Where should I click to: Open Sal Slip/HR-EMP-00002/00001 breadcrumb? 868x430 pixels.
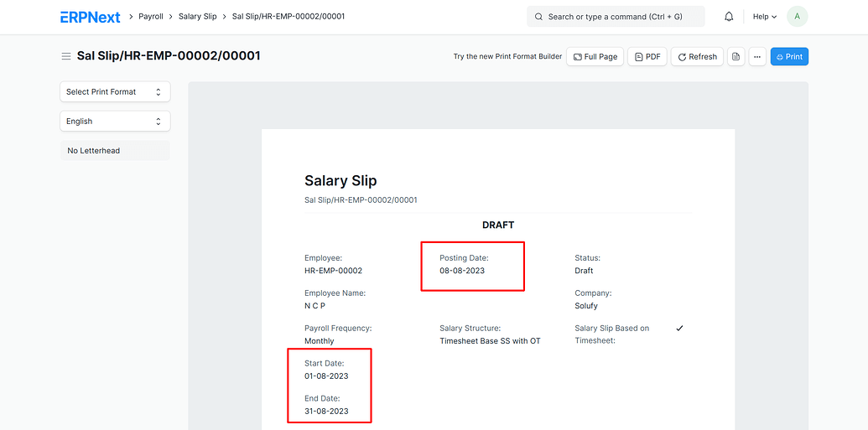click(288, 17)
